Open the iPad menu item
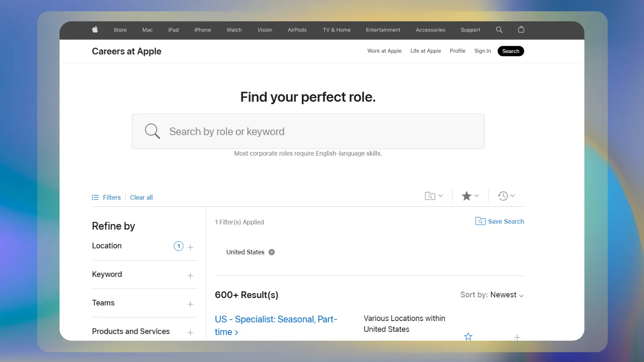The width and height of the screenshot is (644, 362). point(173,30)
